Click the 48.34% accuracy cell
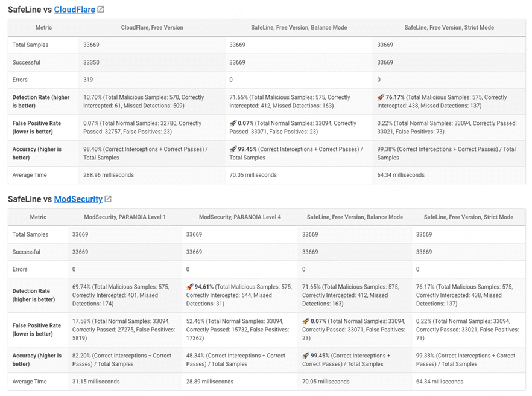Image resolution: width=532 pixels, height=396 pixels. [239, 360]
